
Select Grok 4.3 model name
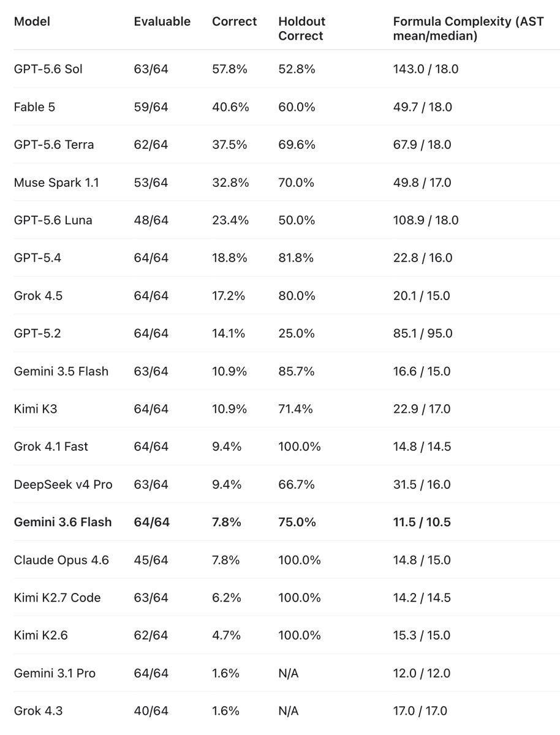38,711
